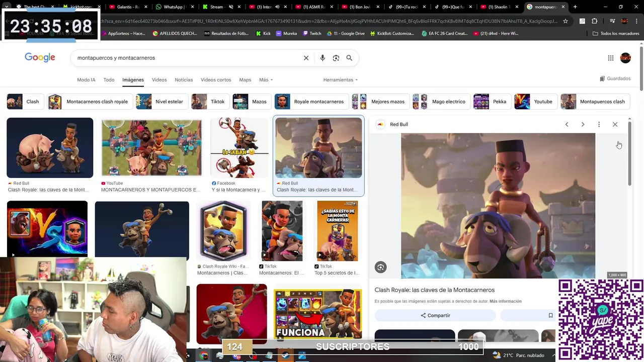Image resolution: width=644 pixels, height=362 pixels.
Task: Open the 'FUNCIONA' deck thumbnail
Action: pos(317,314)
